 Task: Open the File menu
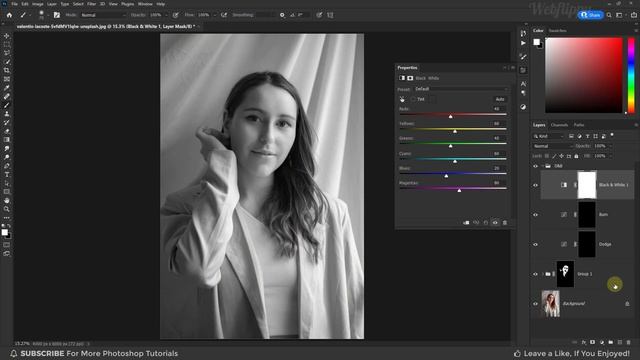tap(15, 4)
